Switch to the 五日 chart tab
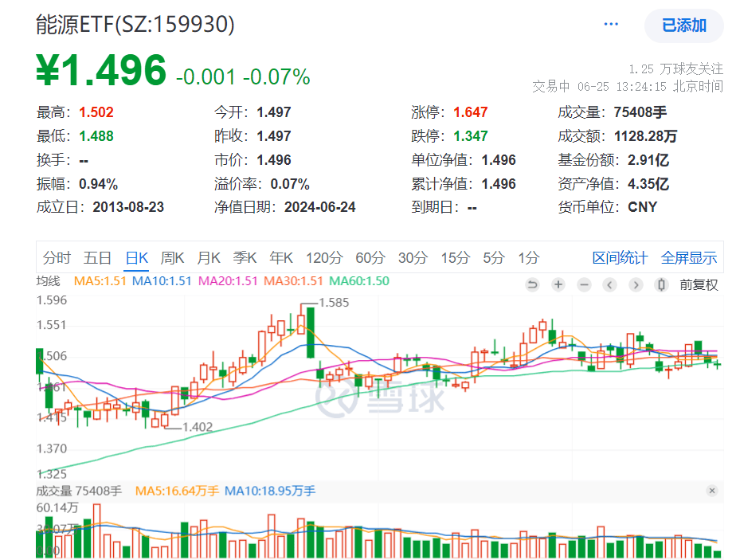 click(97, 258)
